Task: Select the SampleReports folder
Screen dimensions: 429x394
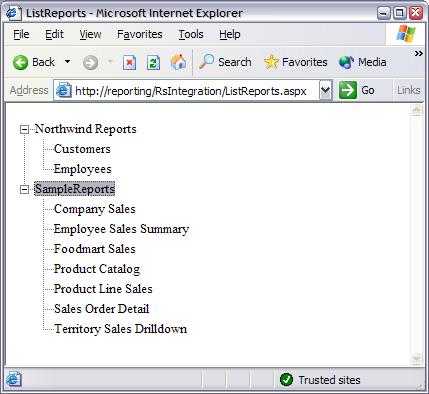Action: click(x=75, y=189)
